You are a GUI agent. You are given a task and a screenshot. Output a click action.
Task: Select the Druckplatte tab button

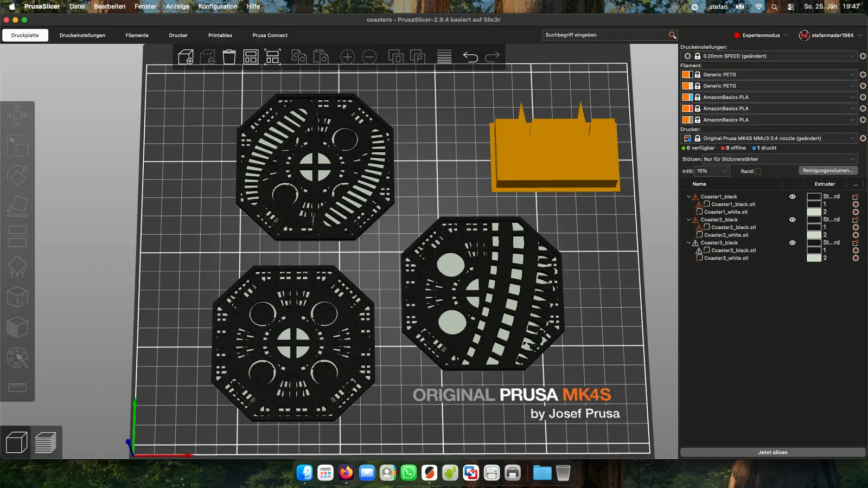pos(25,35)
